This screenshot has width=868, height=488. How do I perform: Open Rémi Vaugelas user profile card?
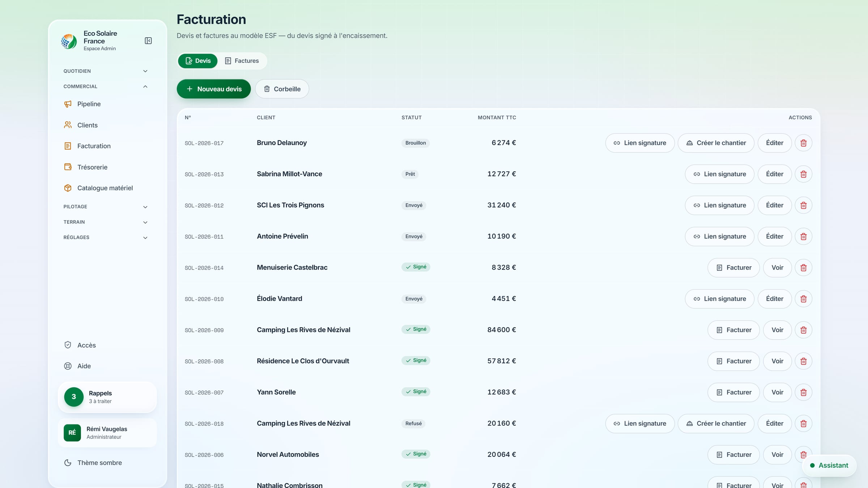pos(107,433)
